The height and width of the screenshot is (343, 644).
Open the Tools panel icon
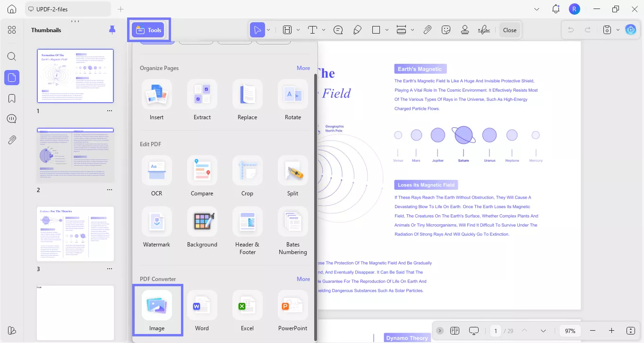[x=149, y=30]
